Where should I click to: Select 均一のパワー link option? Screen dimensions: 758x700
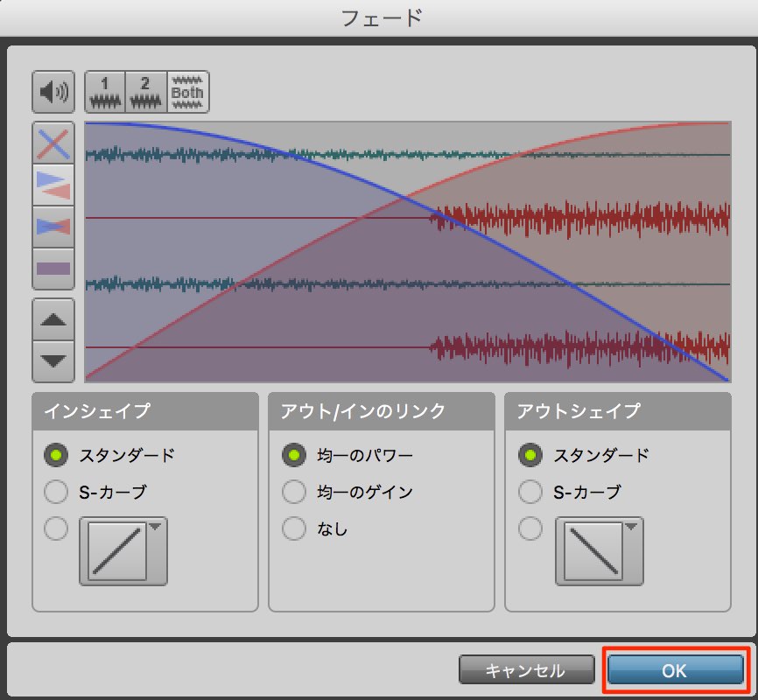coord(294,455)
